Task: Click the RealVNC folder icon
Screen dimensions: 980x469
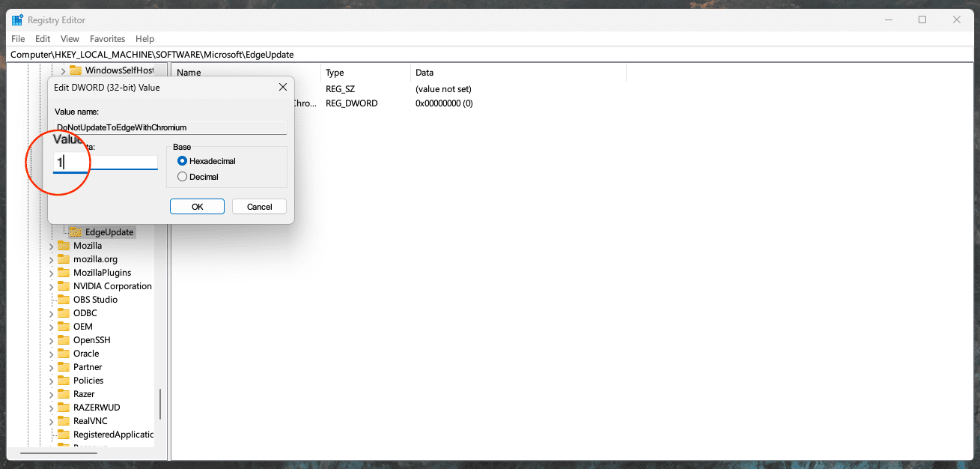Action: tap(64, 421)
